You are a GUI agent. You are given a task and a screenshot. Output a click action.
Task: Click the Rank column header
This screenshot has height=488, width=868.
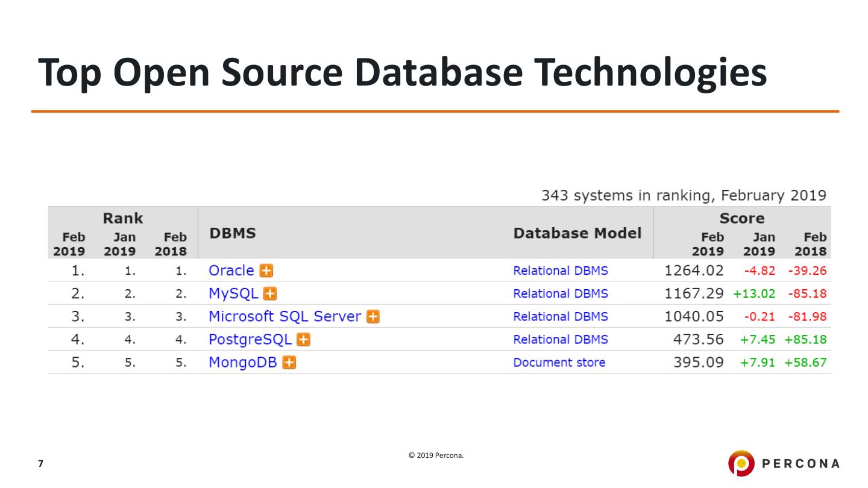pyautogui.click(x=122, y=218)
